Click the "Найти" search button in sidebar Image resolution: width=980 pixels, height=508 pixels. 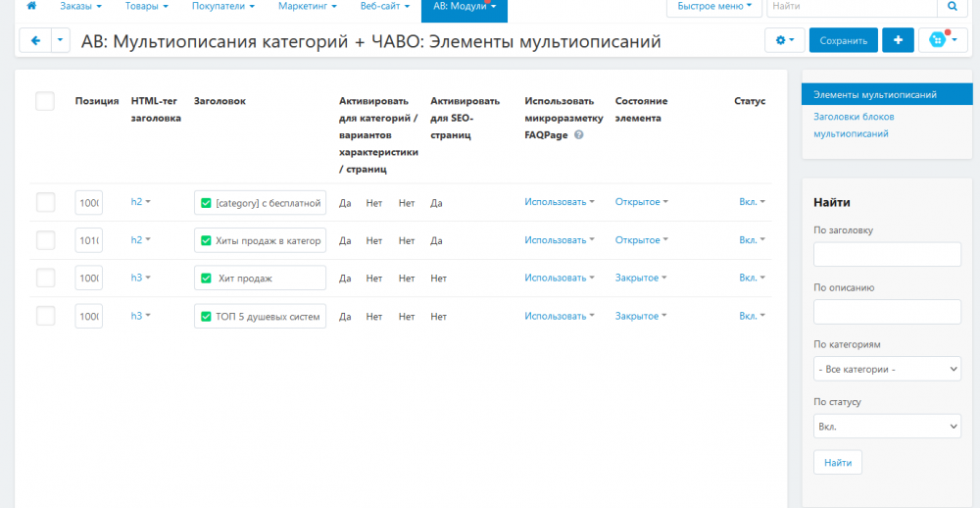(x=838, y=462)
